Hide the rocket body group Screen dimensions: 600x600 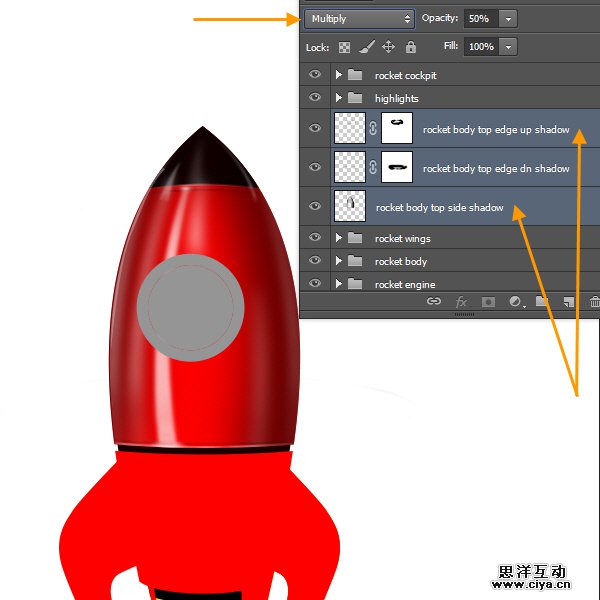(315, 260)
